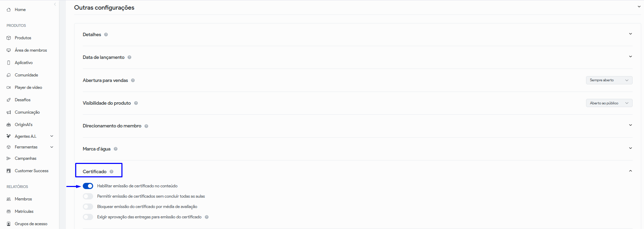Expand the Detalhes section chevron
Viewport: 644px width, 229px height.
coord(630,34)
